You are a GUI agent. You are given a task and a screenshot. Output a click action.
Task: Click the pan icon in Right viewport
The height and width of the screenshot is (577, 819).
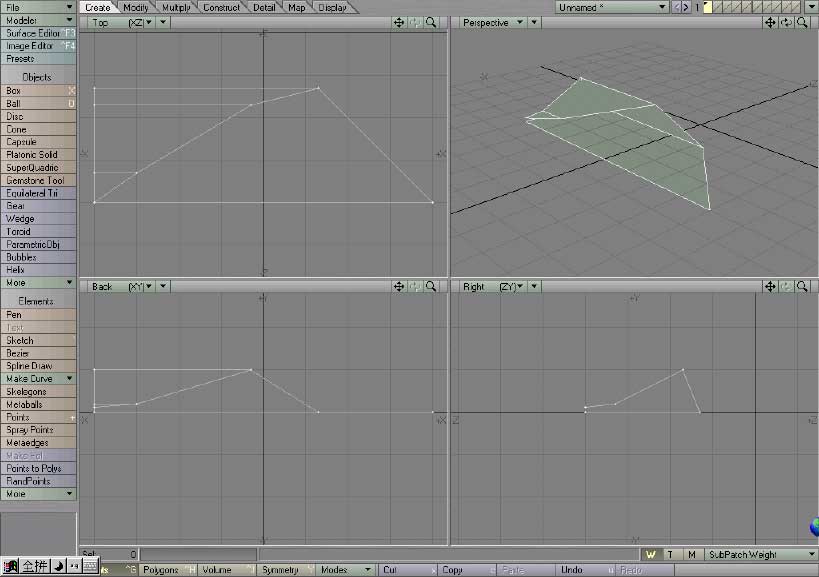771,286
